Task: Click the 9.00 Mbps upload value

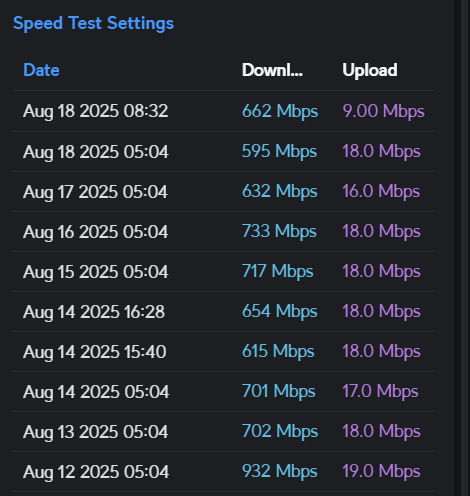Action: (x=383, y=111)
